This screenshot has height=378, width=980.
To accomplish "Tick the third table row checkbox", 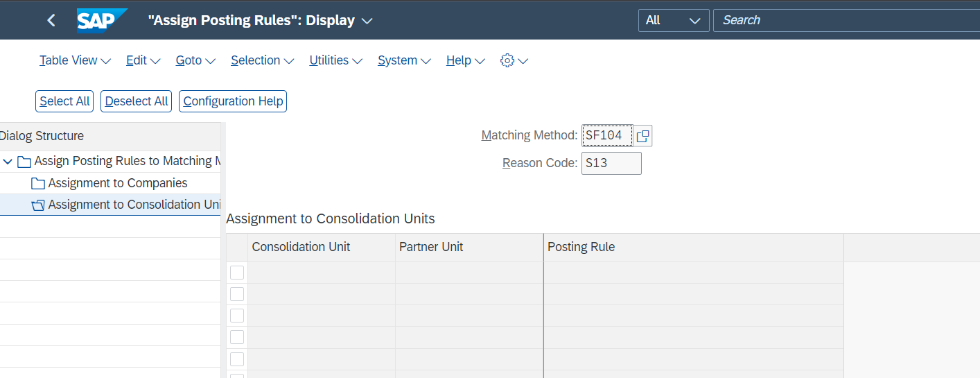I will coord(237,316).
